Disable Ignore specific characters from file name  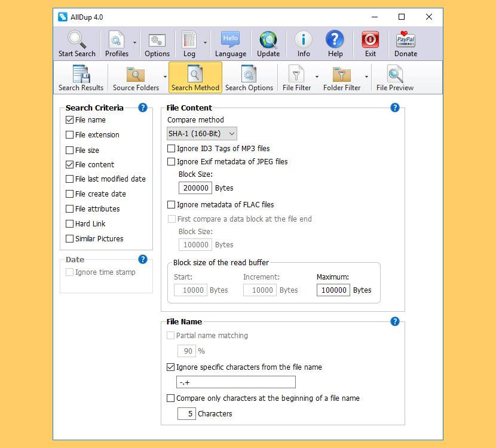(x=171, y=367)
